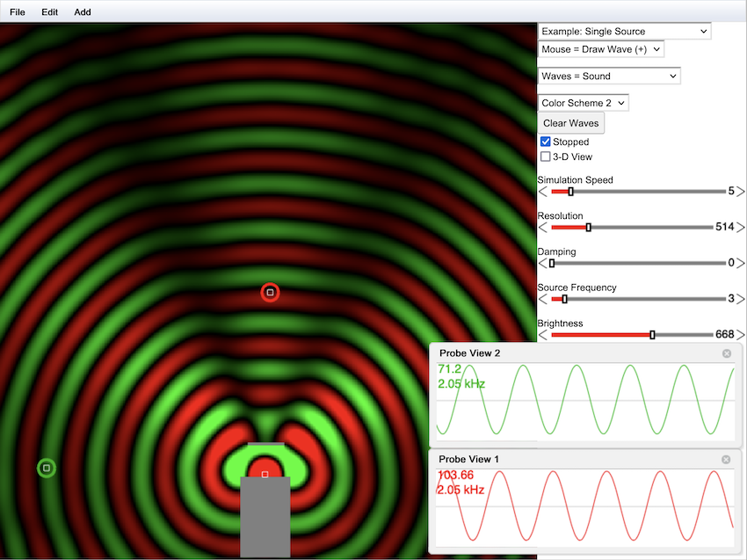Increase Simulation Speed with right arrow
747x560 pixels.
(x=740, y=192)
